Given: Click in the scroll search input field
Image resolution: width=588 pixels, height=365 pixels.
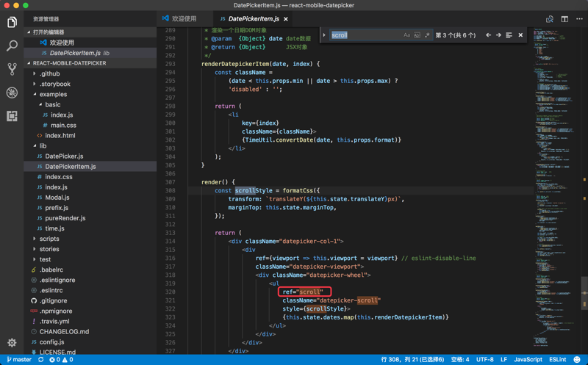Looking at the screenshot, I should tap(364, 35).
